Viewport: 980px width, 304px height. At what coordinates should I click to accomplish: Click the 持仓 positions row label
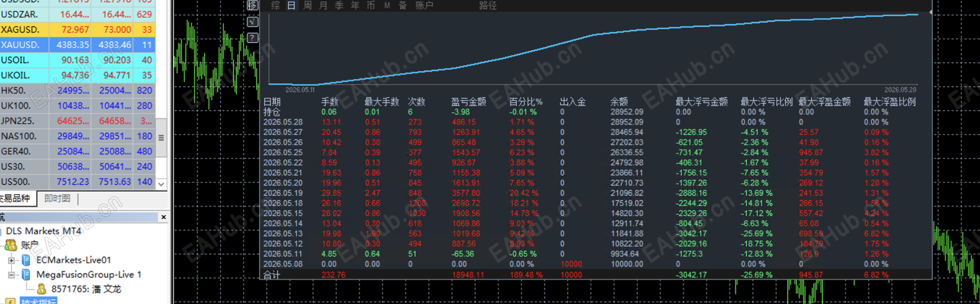coord(272,112)
